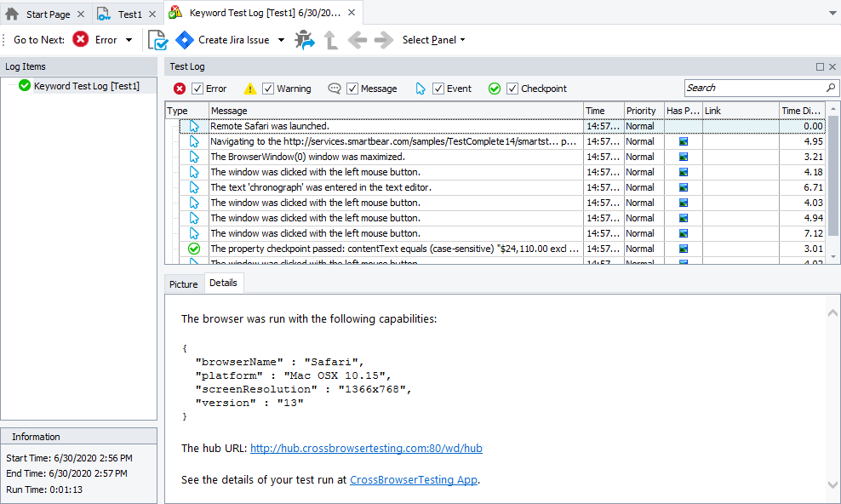Expand the Create Jira Issue dropdown arrow
This screenshot has height=504, width=841.
[282, 40]
